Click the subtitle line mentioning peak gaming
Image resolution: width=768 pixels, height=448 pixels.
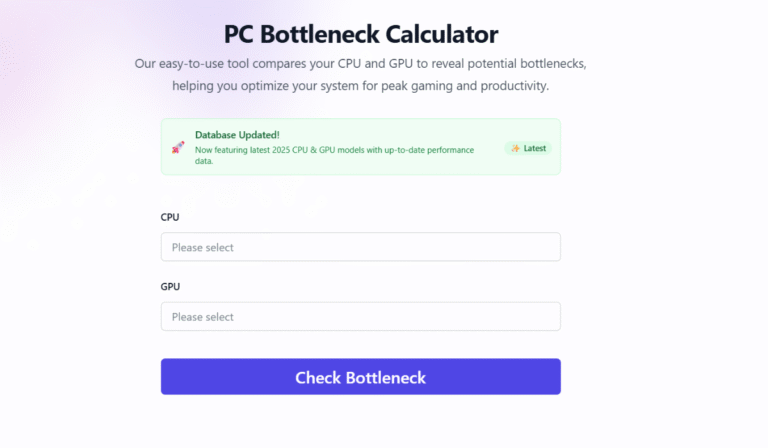coord(360,86)
